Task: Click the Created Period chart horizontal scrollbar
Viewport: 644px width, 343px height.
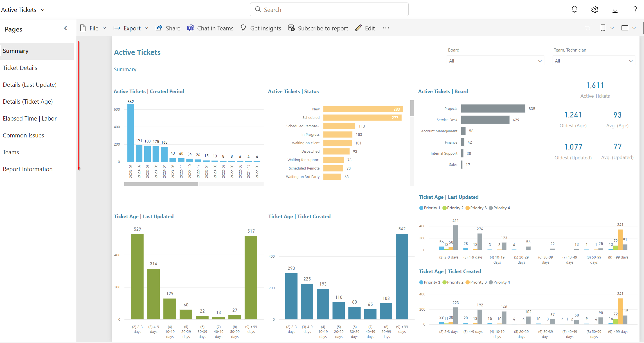Action: coord(161,184)
